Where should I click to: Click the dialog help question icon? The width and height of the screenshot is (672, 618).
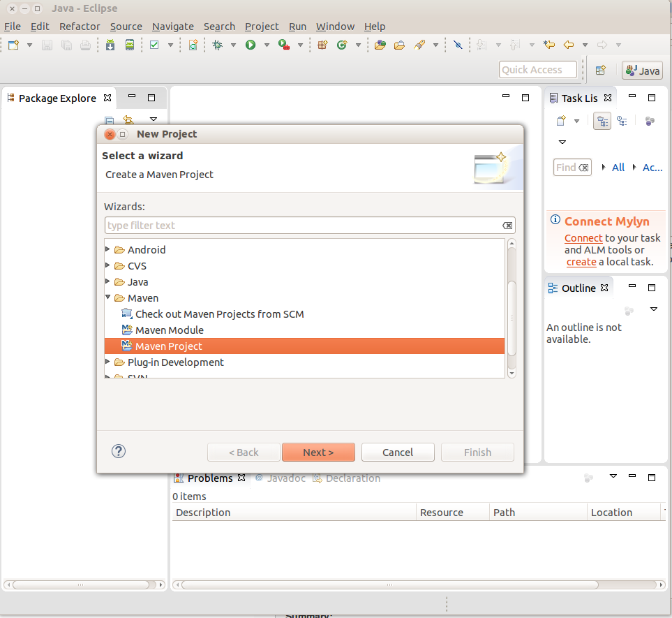click(119, 451)
